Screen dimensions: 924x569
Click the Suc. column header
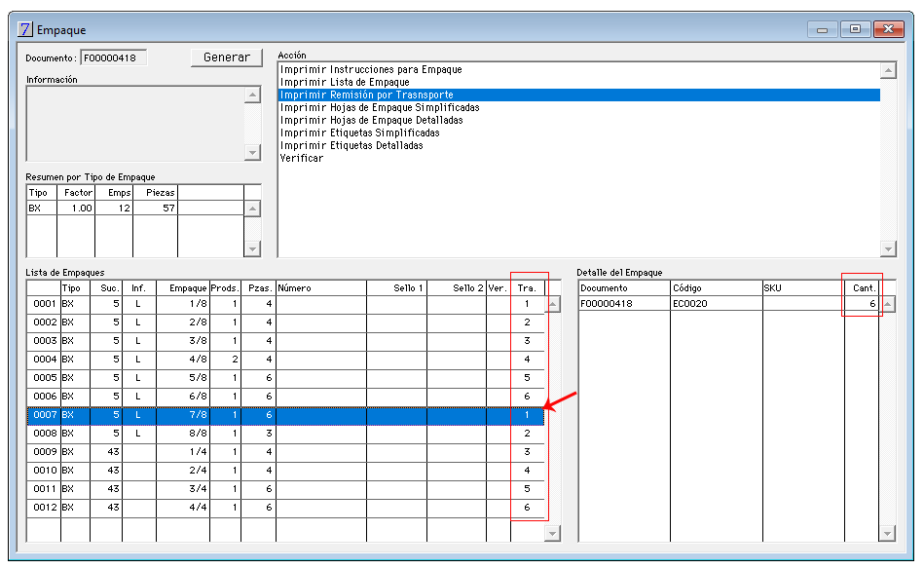coord(106,288)
